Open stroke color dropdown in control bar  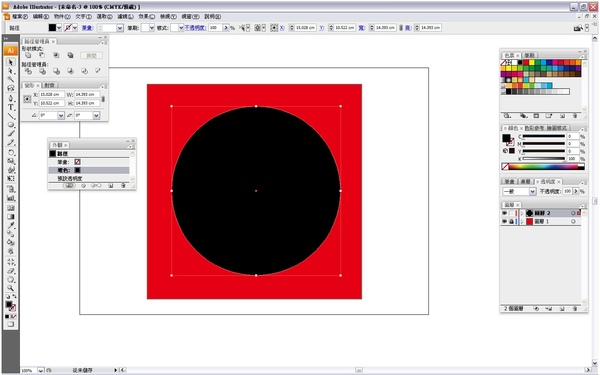pyautogui.click(x=75, y=28)
